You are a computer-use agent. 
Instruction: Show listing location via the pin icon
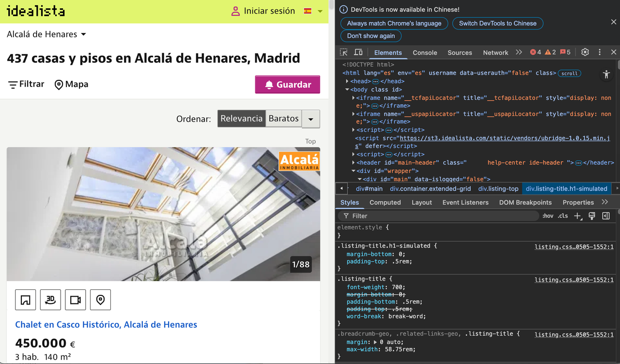(x=100, y=300)
